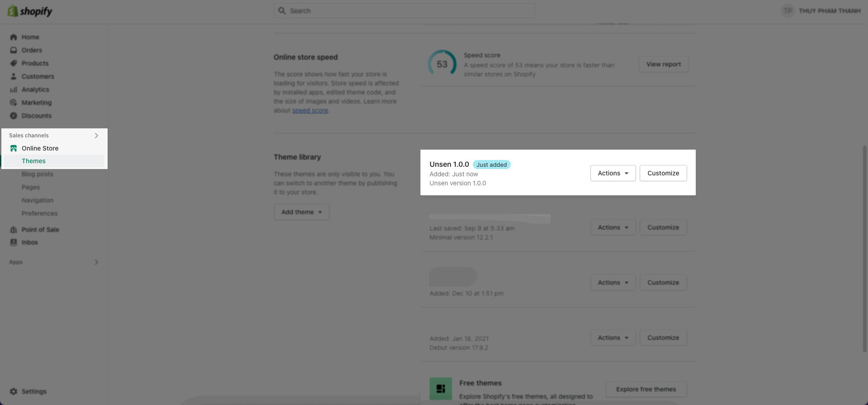The image size is (868, 405).
Task: Click the Customers person icon
Action: coord(14,76)
